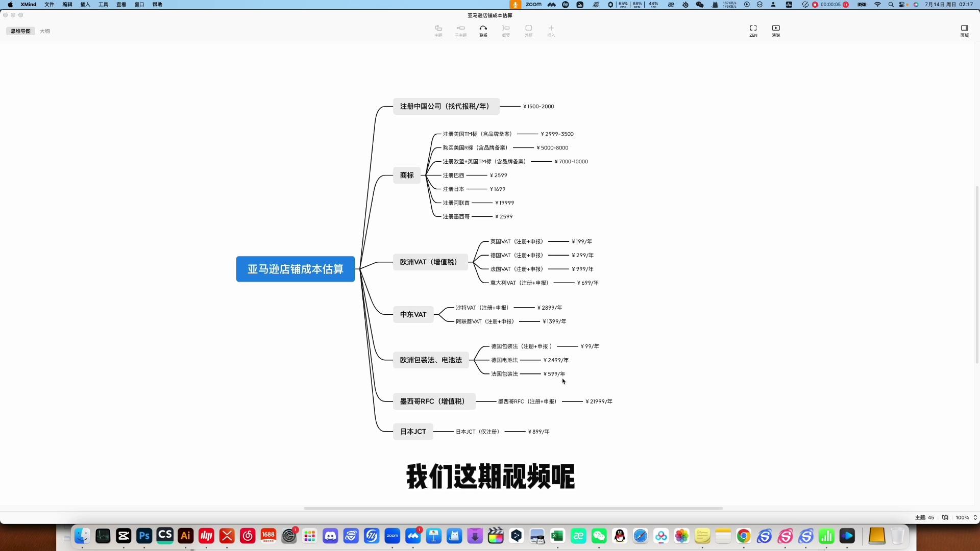The height and width of the screenshot is (551, 980).
Task: Select the 中东VAT topic node
Action: pos(413,314)
